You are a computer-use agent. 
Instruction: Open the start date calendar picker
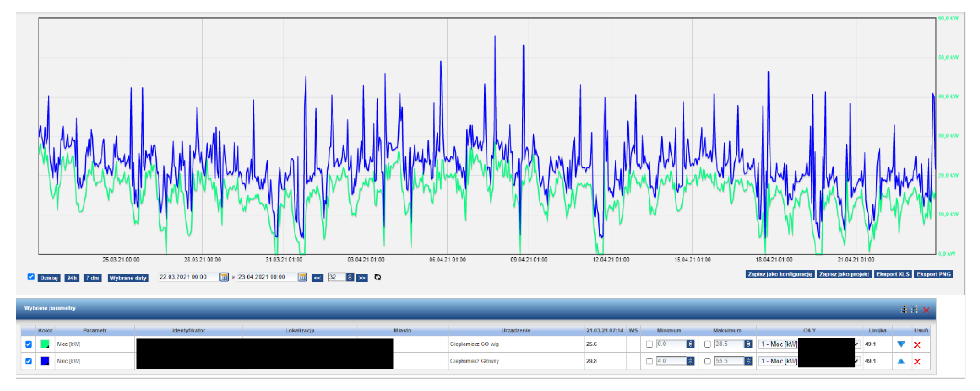point(224,277)
